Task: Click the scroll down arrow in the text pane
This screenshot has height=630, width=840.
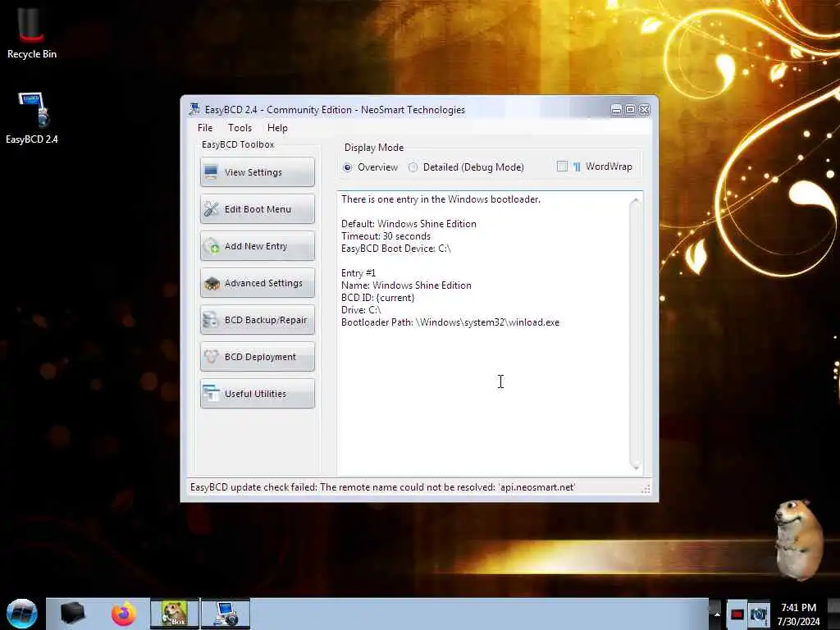Action: (636, 467)
